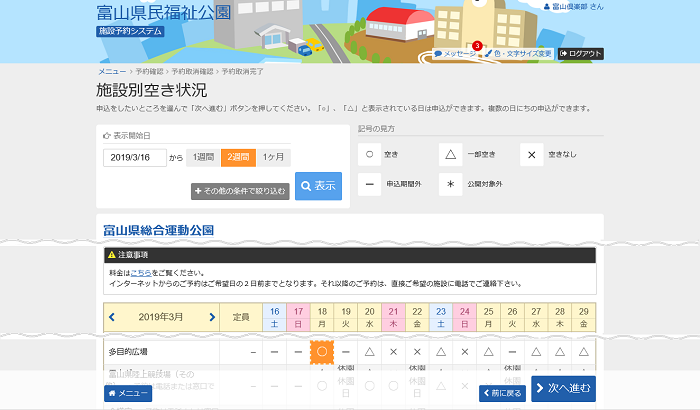Go to next month with right chevron
The image size is (700, 410).
212,317
